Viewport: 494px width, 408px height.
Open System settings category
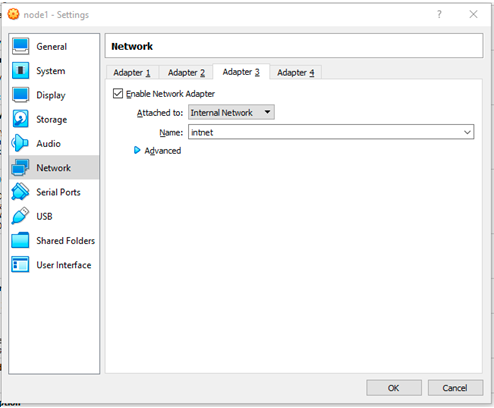[54, 71]
